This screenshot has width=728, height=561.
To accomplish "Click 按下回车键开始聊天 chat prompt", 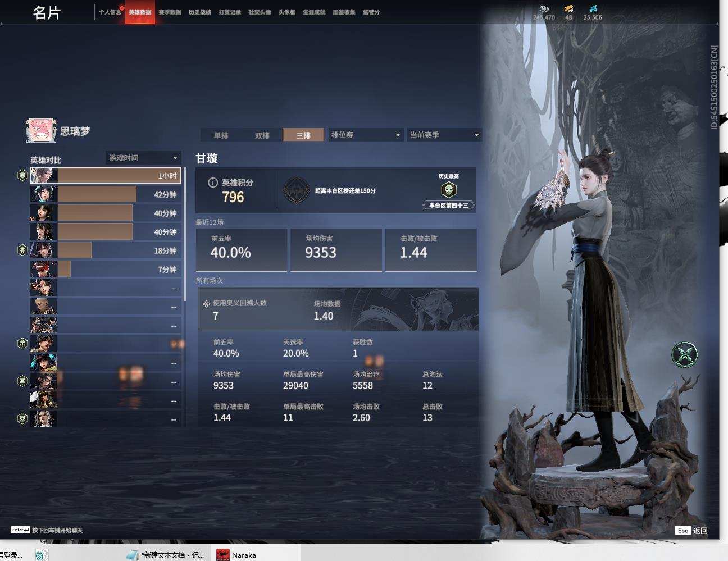I will click(x=57, y=530).
